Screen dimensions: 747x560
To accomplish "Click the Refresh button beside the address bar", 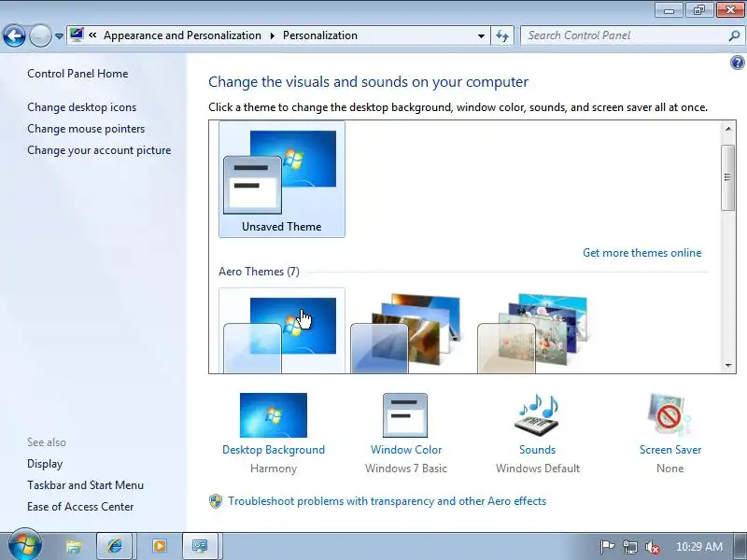I will (x=502, y=35).
